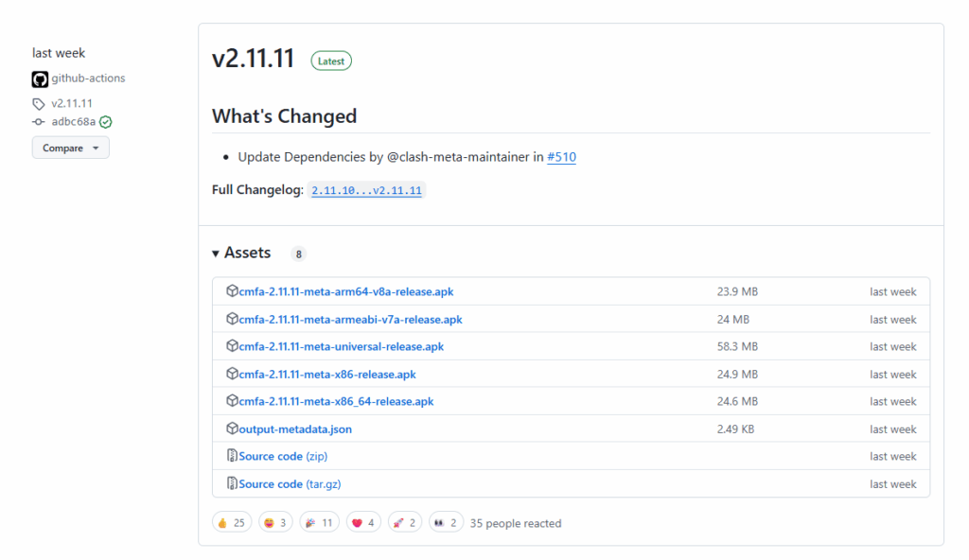Click the 2.49 KB file size
The height and width of the screenshot is (560, 969).
tap(735, 429)
